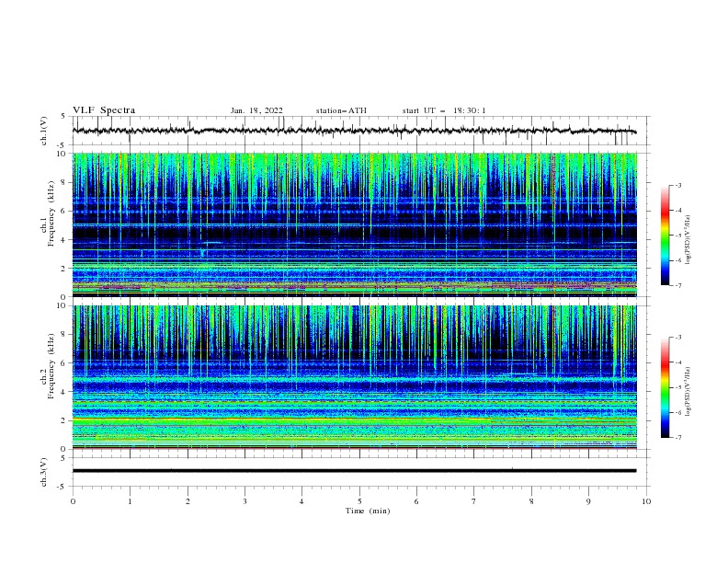This screenshot has width=728, height=563.
Task: Click the "VLF Spectra" title text
Action: click(x=104, y=110)
